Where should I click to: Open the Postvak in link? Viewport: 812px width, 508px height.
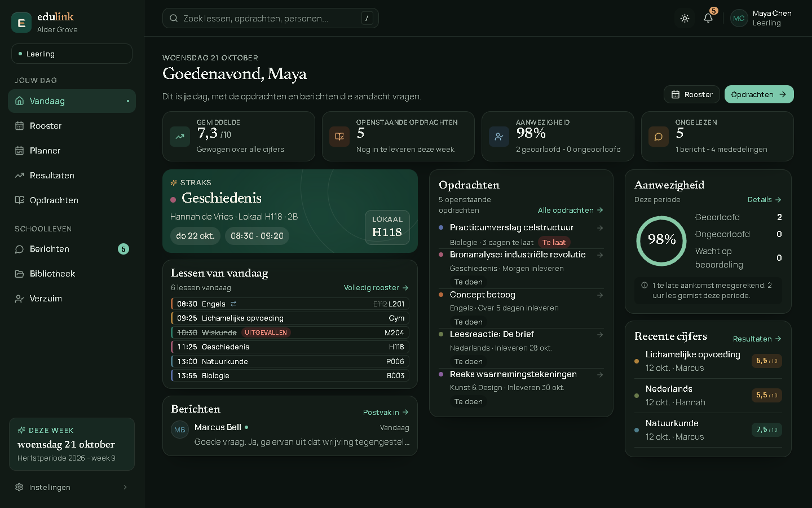(x=386, y=412)
